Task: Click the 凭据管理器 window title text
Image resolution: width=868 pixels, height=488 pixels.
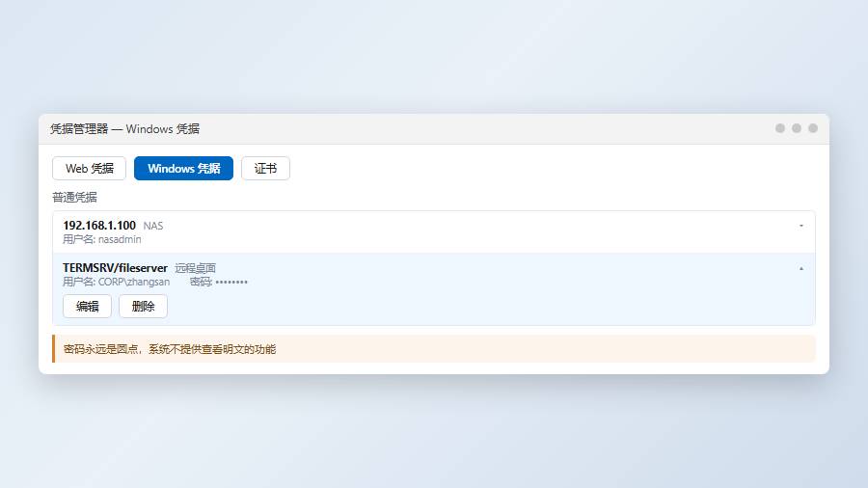Action: point(124,129)
